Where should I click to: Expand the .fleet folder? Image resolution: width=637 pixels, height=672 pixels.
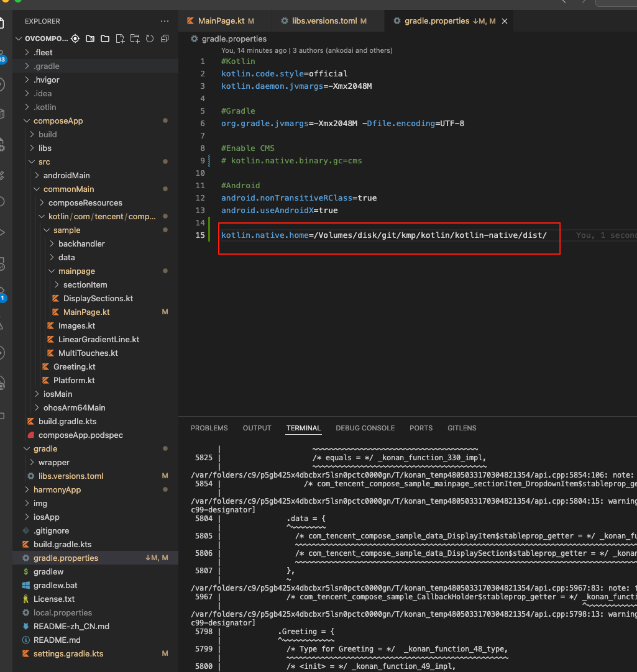coord(43,52)
